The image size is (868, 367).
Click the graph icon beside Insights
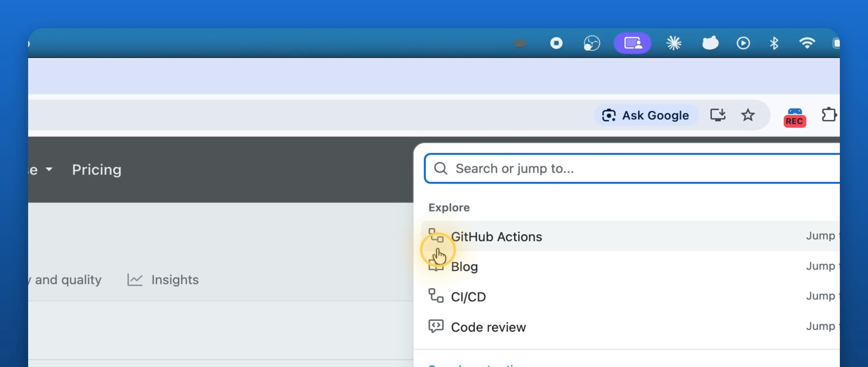point(135,280)
